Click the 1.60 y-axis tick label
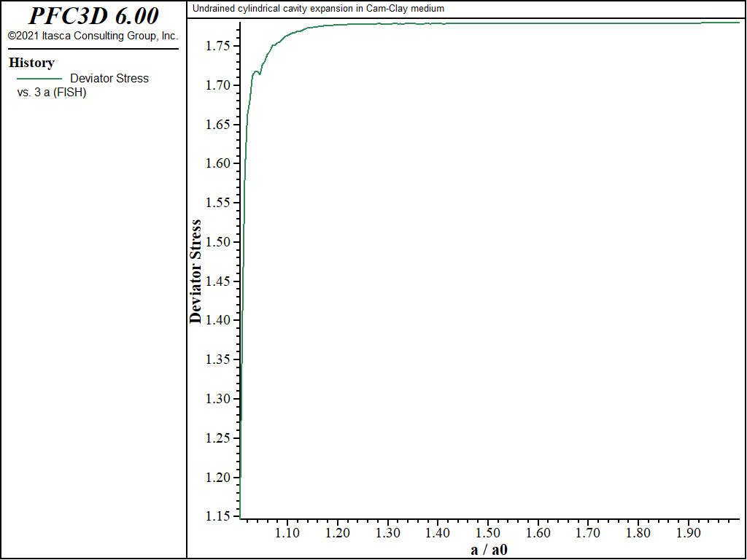 pos(219,164)
